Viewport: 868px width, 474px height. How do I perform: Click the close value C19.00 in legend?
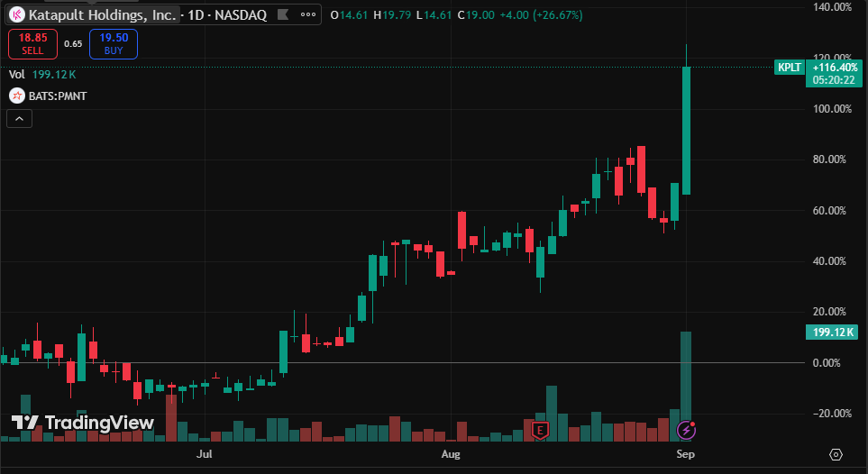click(476, 15)
